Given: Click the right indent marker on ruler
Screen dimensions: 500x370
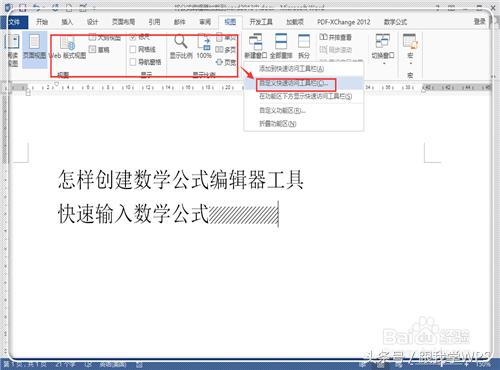Looking at the screenshot, I should coord(424,90).
